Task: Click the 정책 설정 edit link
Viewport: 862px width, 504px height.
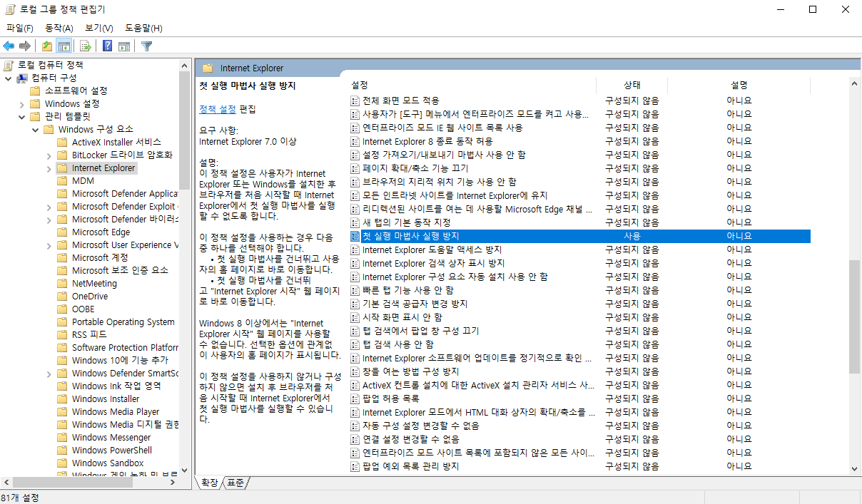Action: point(218,109)
